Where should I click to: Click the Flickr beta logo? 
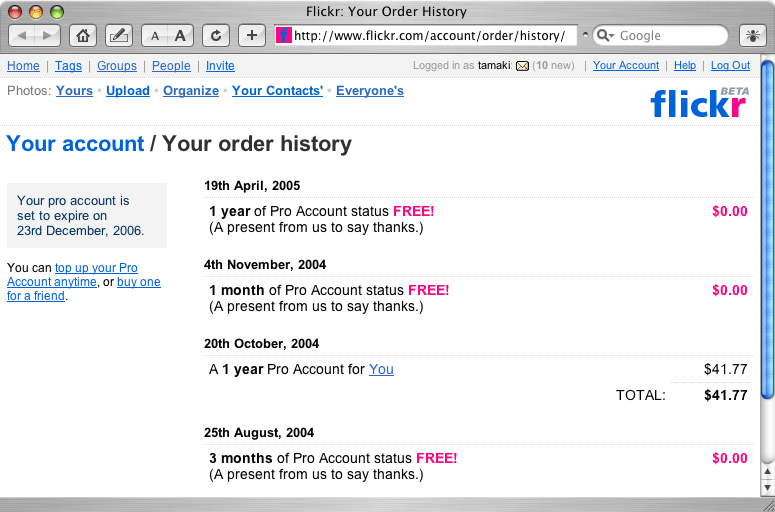(x=699, y=102)
